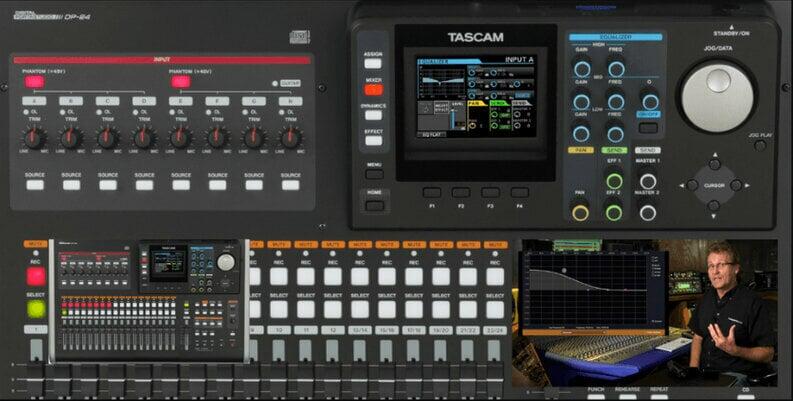Click the cursor right arrow button
Screen dimensions: 793x401
point(735,185)
